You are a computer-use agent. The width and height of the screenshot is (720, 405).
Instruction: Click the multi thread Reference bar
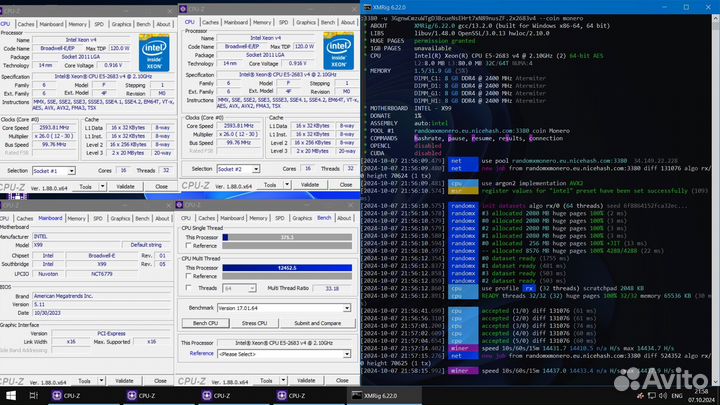click(287, 276)
